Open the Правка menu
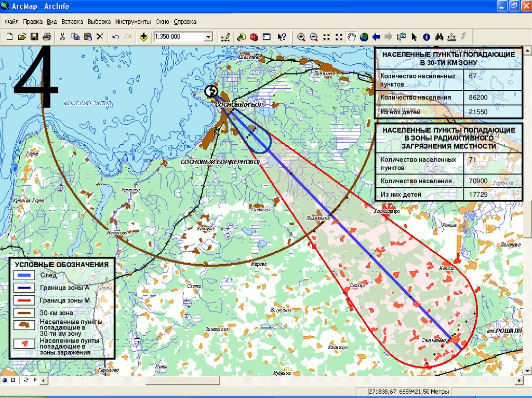This screenshot has height=398, width=532. (33, 22)
